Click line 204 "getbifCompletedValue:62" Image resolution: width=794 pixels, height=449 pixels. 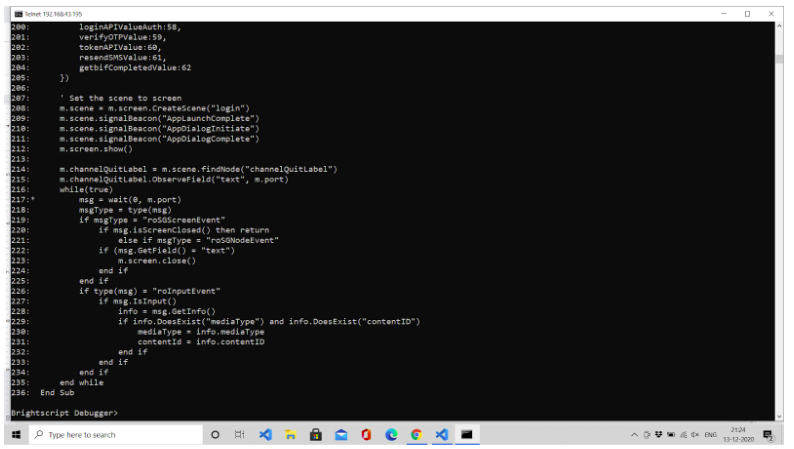pyautogui.click(x=135, y=67)
